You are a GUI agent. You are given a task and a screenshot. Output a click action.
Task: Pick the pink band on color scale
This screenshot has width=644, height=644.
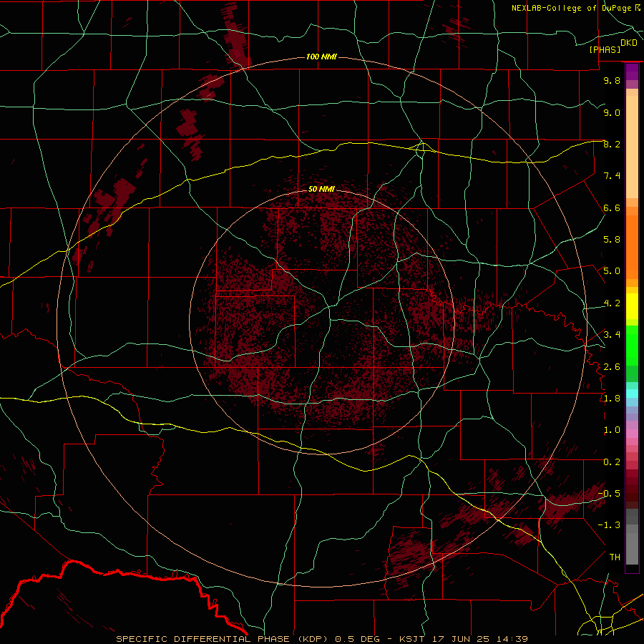(632, 434)
